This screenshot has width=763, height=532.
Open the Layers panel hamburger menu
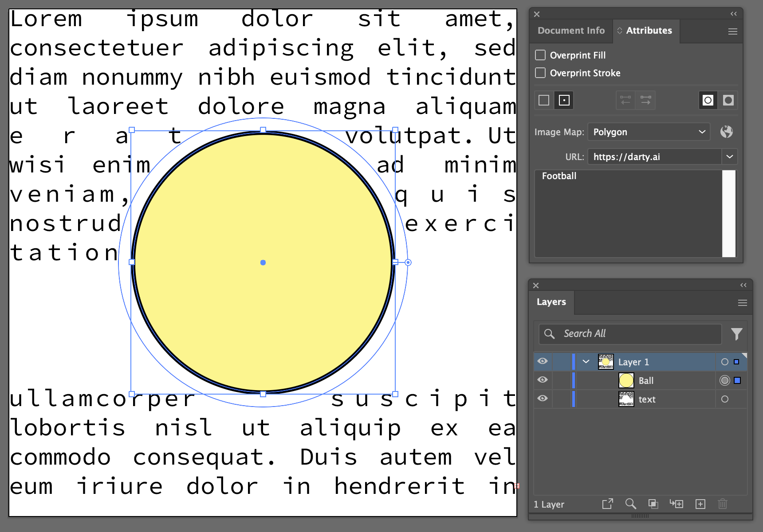742,303
